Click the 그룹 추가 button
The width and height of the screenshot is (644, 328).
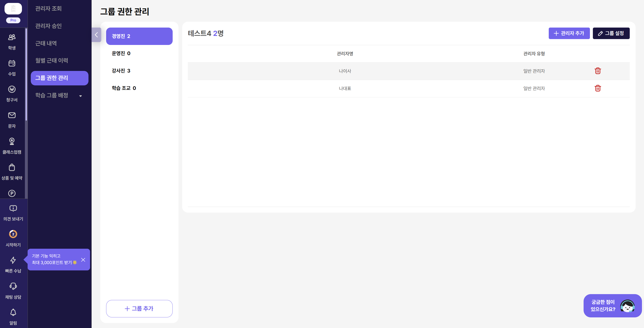coord(139,309)
